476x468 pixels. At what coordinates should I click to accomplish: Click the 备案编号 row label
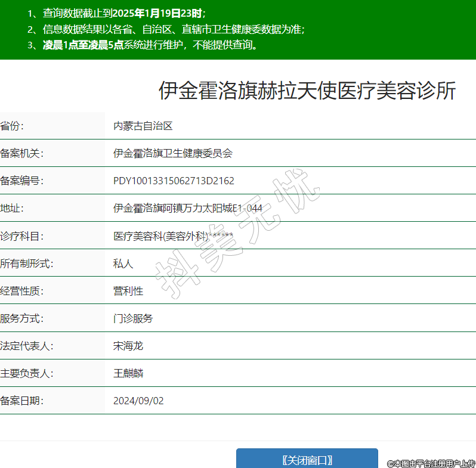coord(22,181)
